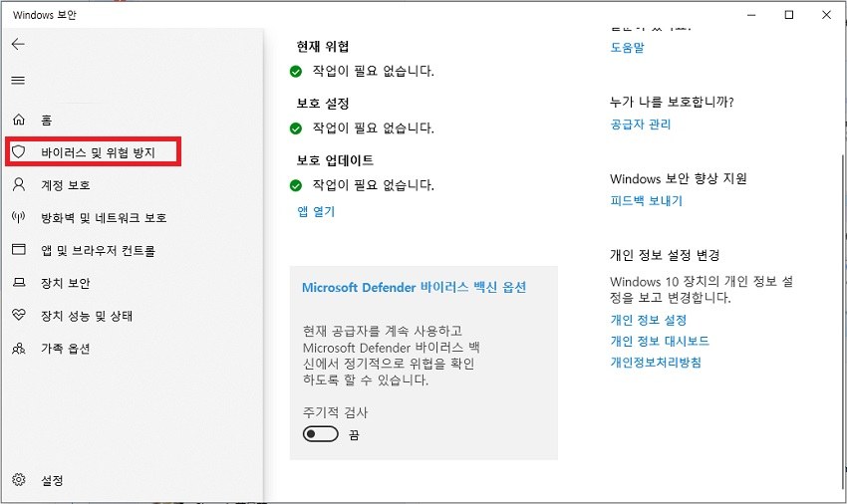
Task: Click the 개인정보처리방침 link
Action: (656, 362)
